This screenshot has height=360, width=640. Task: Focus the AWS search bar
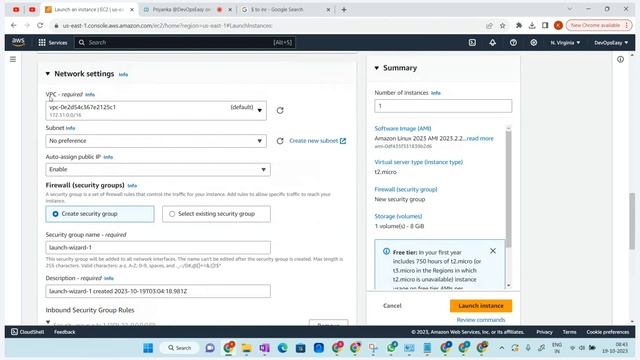(x=185, y=42)
